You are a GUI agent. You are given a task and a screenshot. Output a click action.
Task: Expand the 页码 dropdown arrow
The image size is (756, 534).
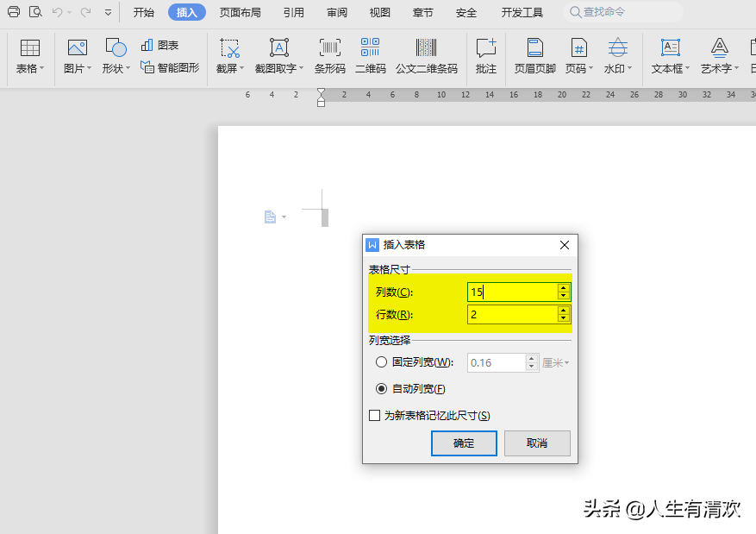(x=590, y=68)
